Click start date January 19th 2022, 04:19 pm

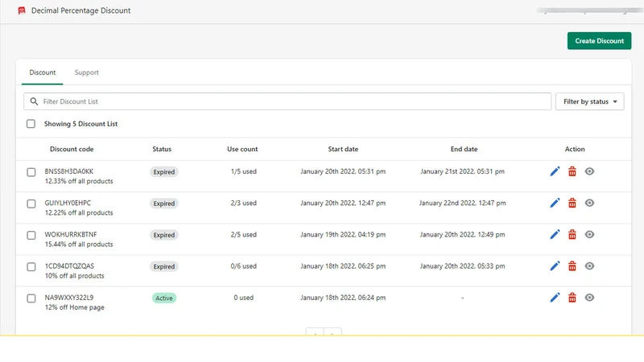(x=343, y=235)
